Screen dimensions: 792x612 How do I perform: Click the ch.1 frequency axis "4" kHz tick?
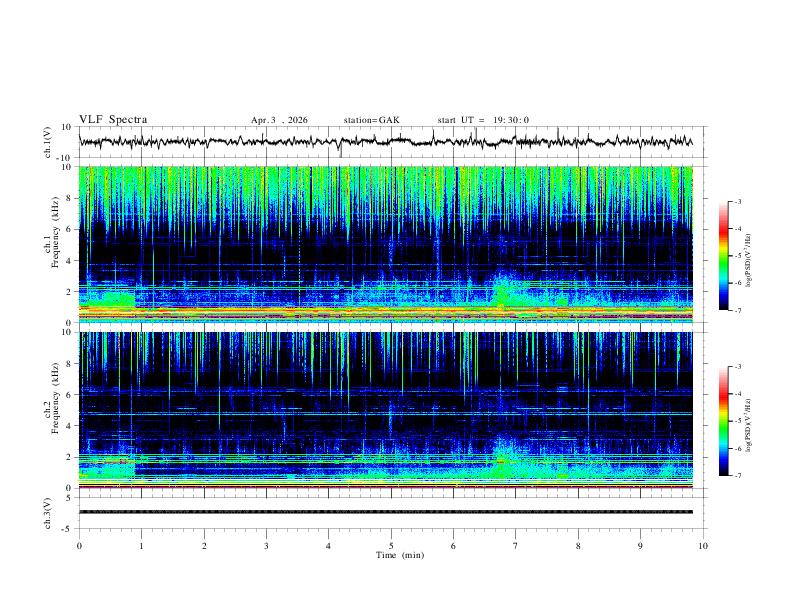[x=69, y=261]
